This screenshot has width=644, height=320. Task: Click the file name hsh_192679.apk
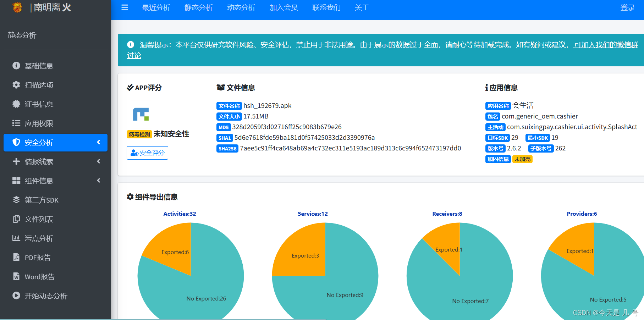click(268, 106)
